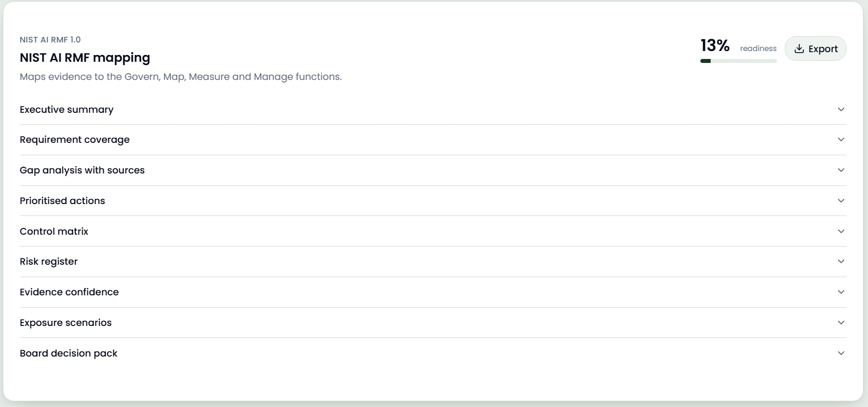The height and width of the screenshot is (407, 868).
Task: Click the 'Maps evidence to the Govern' description
Action: point(181,77)
